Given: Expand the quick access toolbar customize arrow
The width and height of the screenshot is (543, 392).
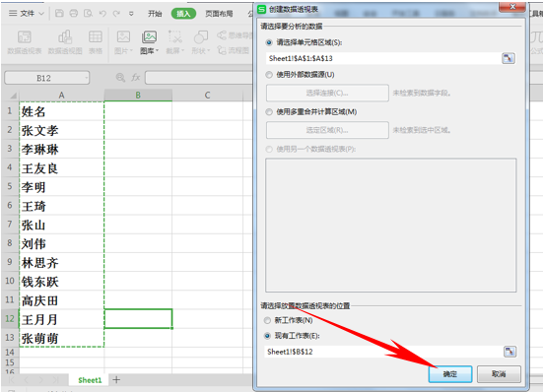Looking at the screenshot, I should [131, 14].
